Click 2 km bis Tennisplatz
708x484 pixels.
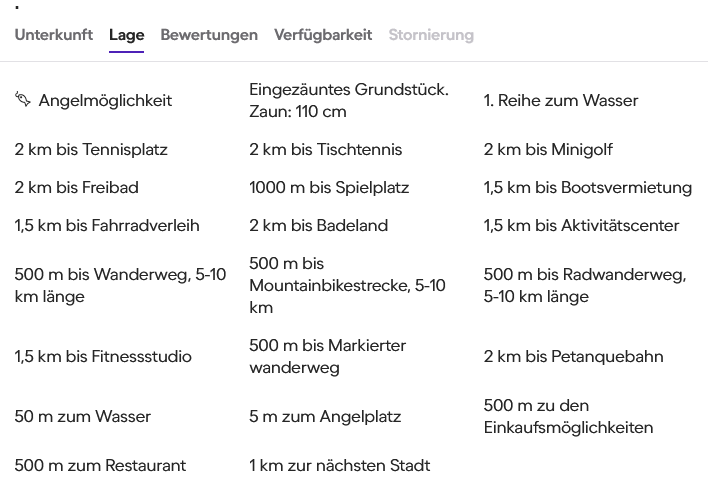(91, 149)
